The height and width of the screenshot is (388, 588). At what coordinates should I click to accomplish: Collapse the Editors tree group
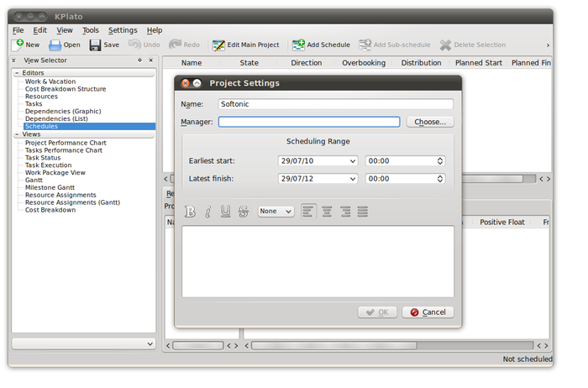click(x=17, y=73)
